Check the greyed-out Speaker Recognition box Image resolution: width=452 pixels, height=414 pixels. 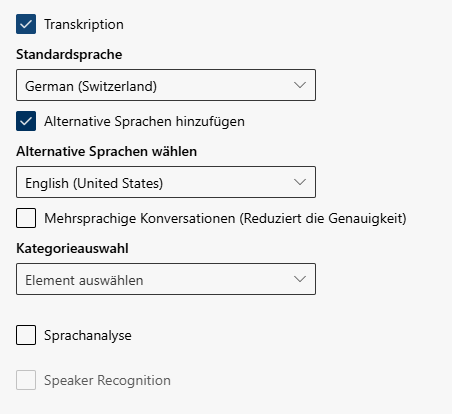(x=26, y=380)
